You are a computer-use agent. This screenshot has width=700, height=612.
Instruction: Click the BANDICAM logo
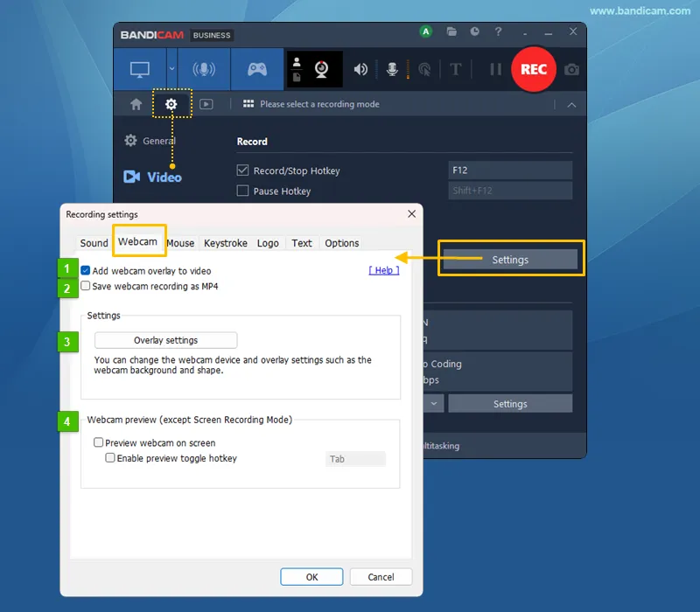point(151,35)
